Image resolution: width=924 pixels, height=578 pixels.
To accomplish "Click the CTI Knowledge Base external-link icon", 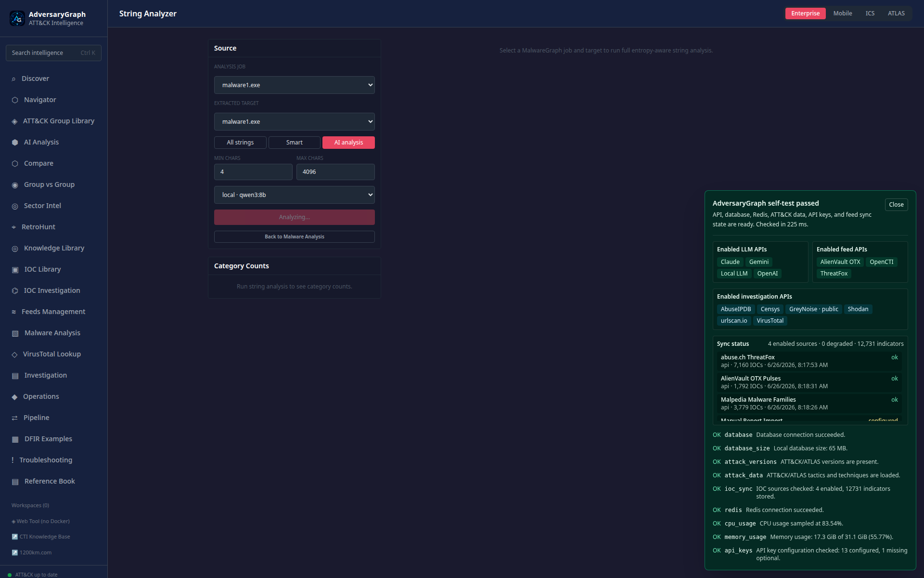I will pyautogui.click(x=14, y=537).
